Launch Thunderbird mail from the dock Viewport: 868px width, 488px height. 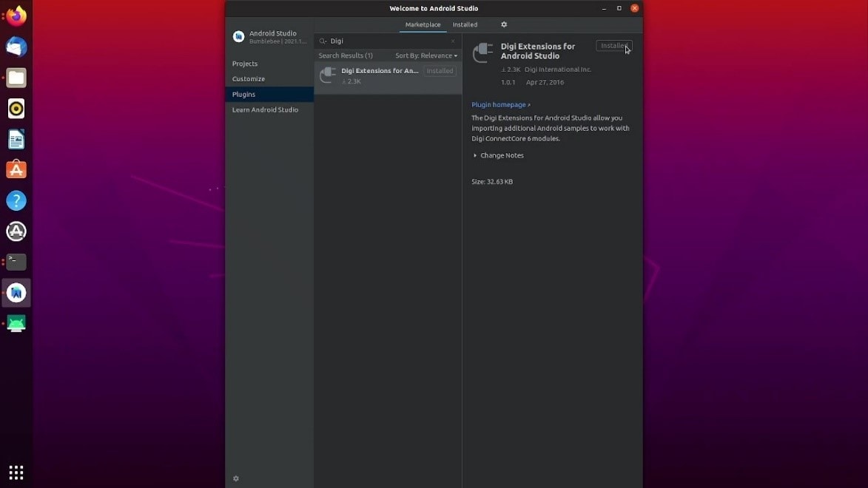point(16,47)
